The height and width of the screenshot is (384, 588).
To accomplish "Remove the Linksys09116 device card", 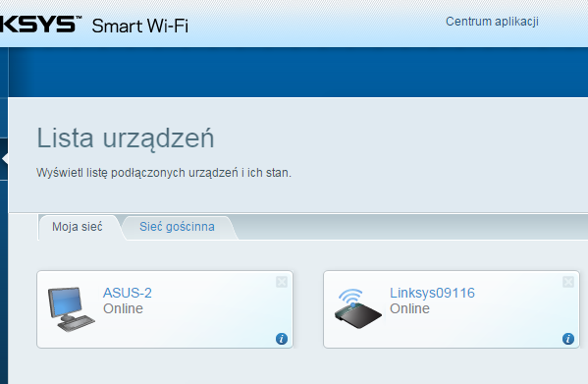I will tap(568, 282).
